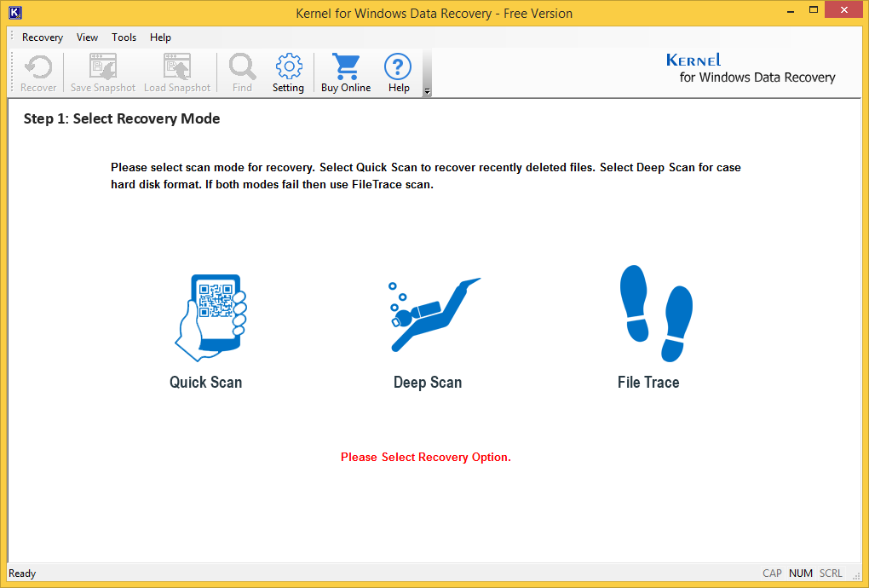Click the File Trace label
Viewport: 869px width, 588px height.
click(648, 383)
